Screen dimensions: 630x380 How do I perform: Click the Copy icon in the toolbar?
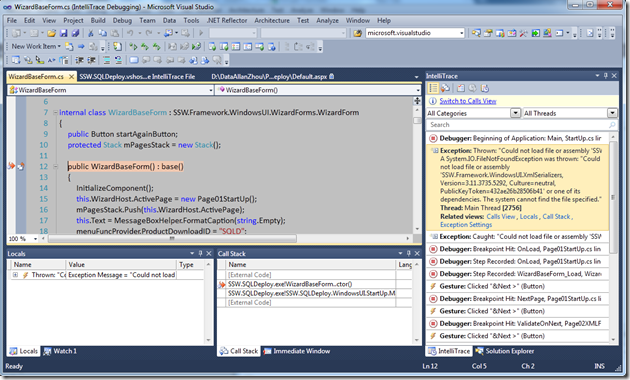(x=102, y=33)
